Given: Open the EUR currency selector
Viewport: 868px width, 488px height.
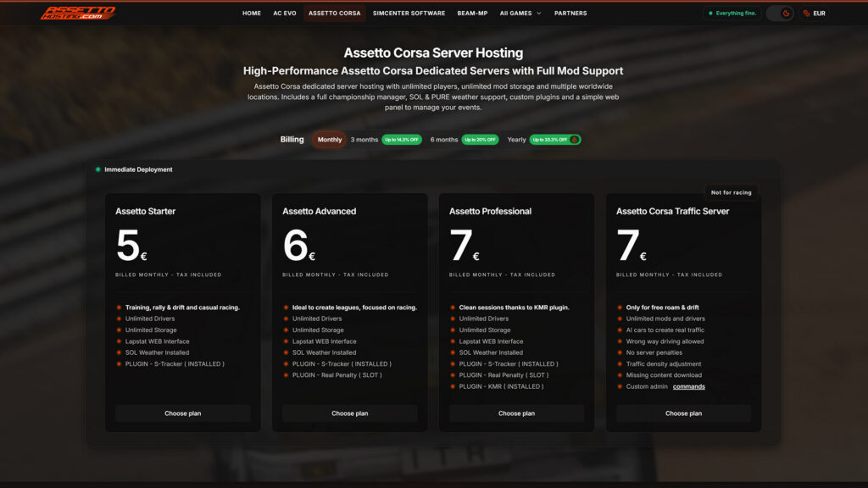Looking at the screenshot, I should click(812, 14).
